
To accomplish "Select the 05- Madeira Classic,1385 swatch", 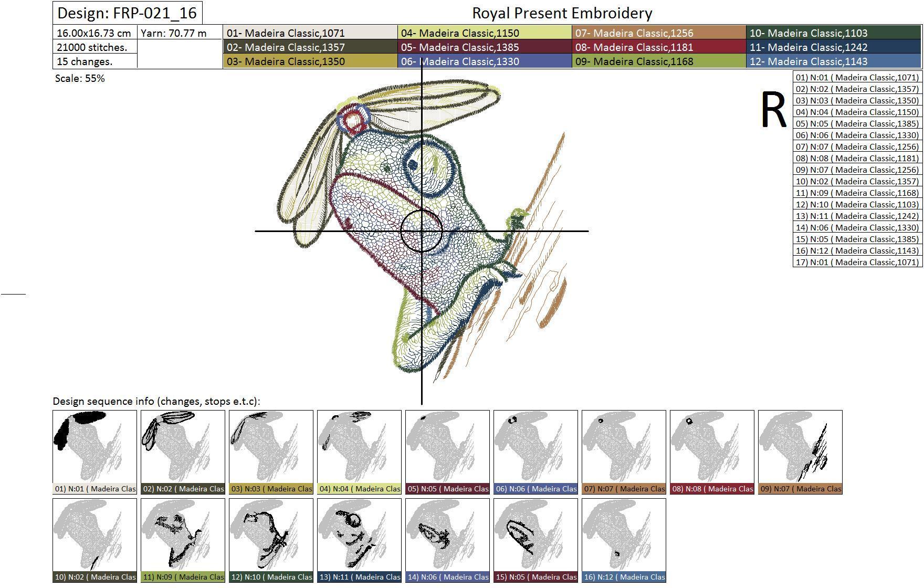I will (485, 47).
